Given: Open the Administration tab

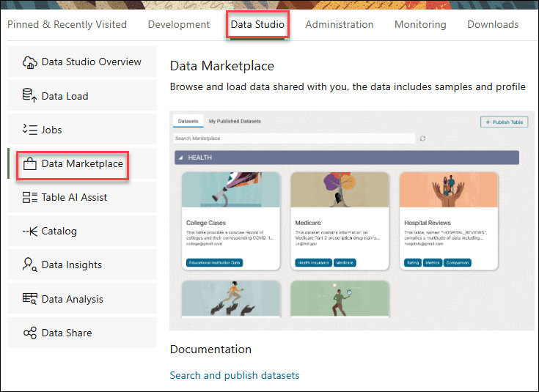Looking at the screenshot, I should 339,24.
